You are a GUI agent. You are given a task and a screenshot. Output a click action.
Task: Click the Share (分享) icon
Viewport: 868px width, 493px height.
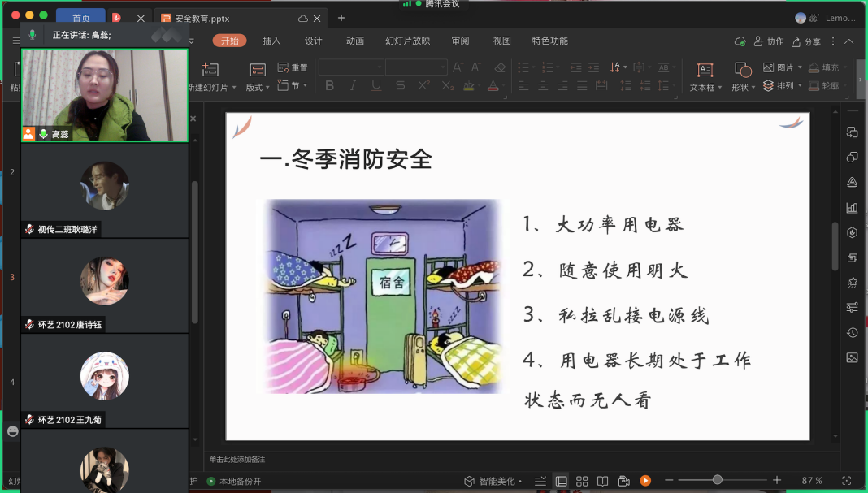[x=807, y=41]
